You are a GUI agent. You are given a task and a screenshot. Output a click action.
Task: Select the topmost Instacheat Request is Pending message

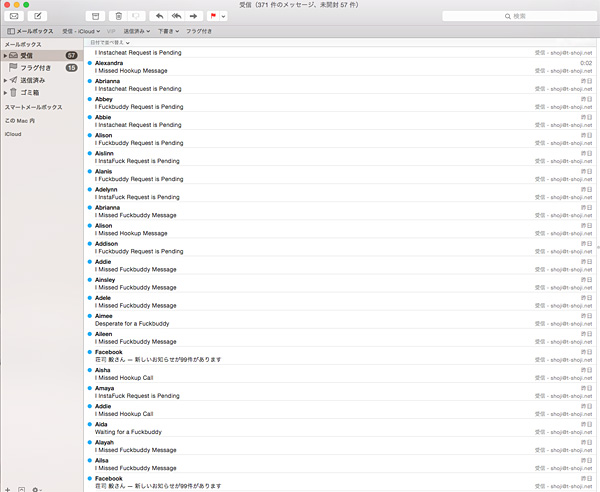click(x=340, y=52)
